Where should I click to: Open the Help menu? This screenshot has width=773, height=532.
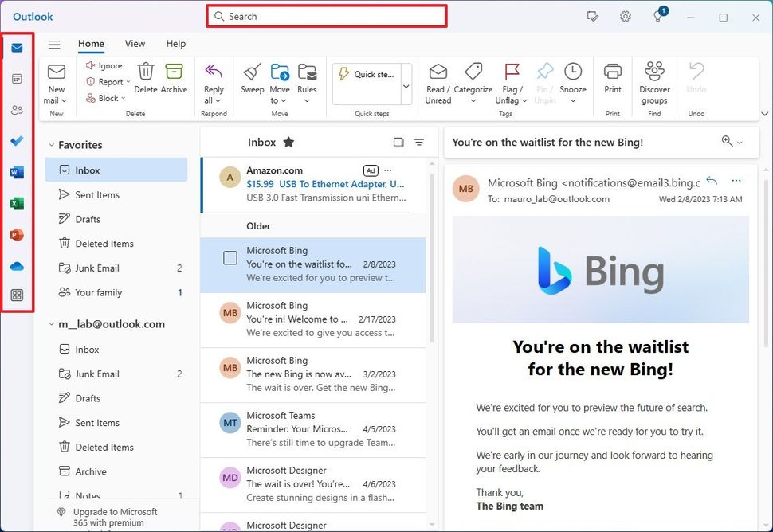tap(175, 44)
